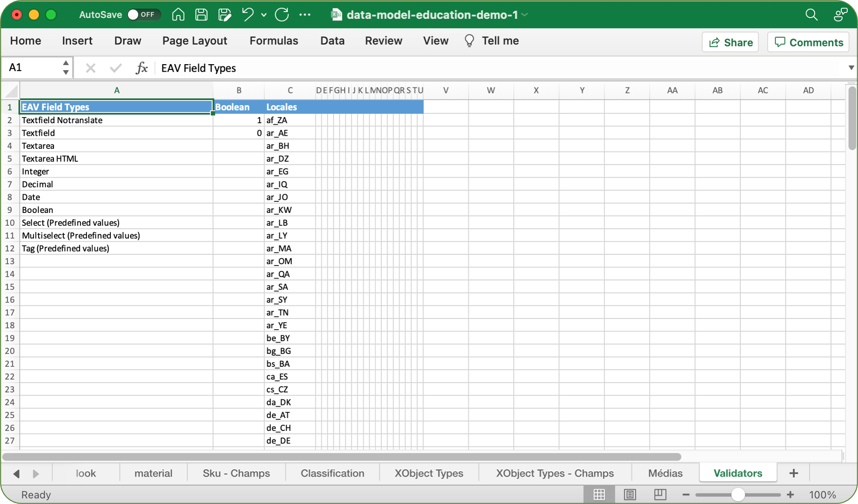Open the Review ribbon tab
This screenshot has height=504, width=858.
pos(383,41)
